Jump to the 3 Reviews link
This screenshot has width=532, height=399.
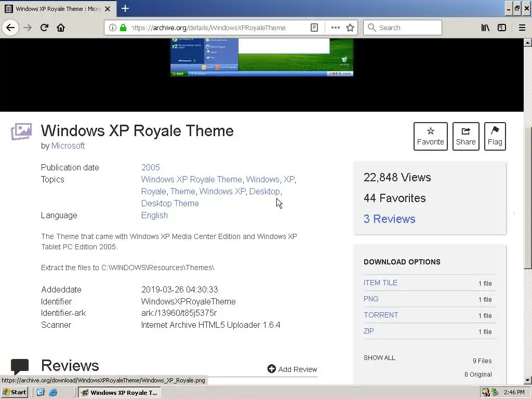click(x=390, y=219)
